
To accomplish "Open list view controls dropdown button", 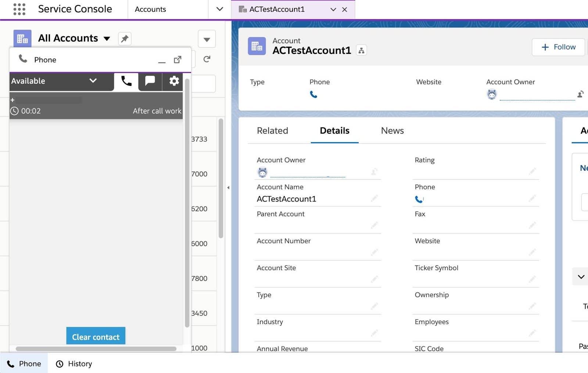I will [207, 39].
